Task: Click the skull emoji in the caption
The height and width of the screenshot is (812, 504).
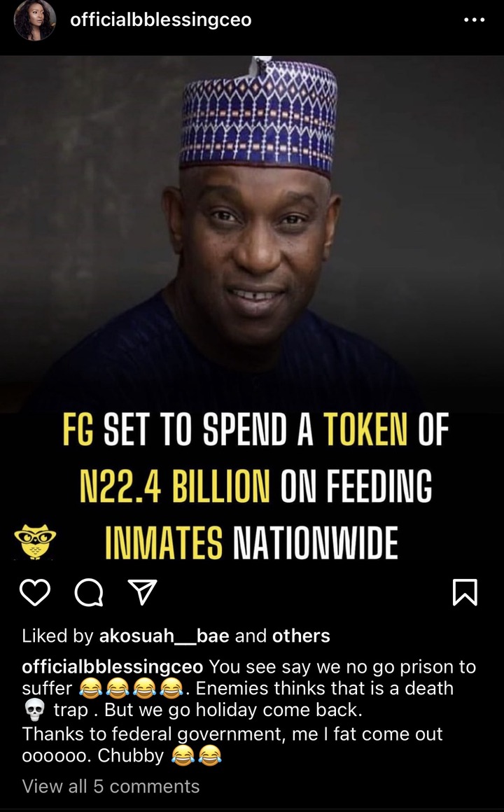Action: [x=35, y=710]
